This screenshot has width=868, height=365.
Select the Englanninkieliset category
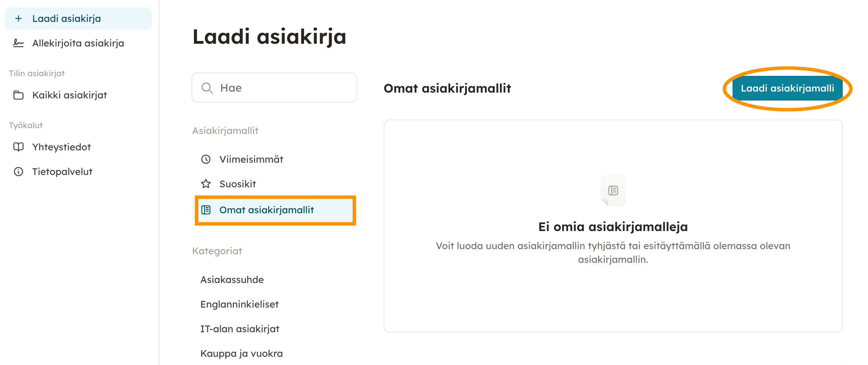pos(239,304)
